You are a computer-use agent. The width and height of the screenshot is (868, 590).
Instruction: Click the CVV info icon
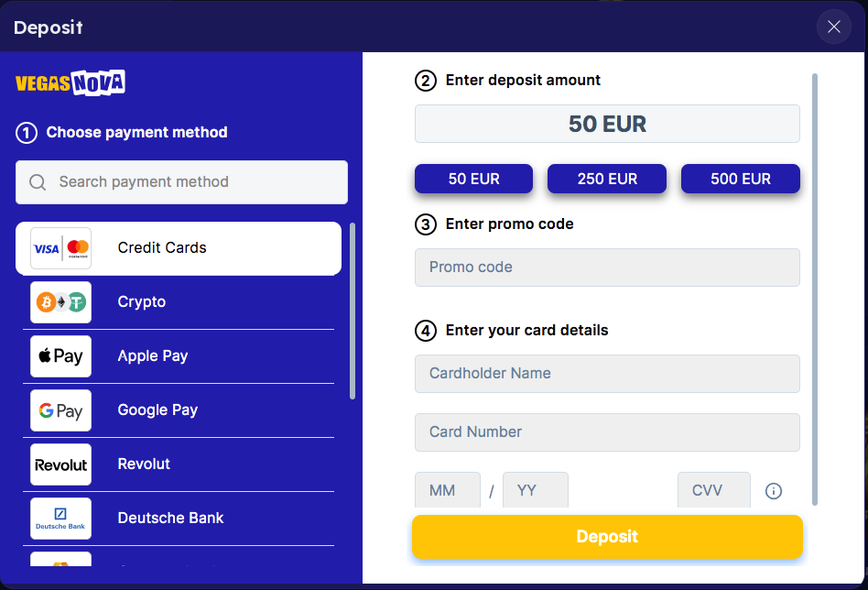point(774,491)
